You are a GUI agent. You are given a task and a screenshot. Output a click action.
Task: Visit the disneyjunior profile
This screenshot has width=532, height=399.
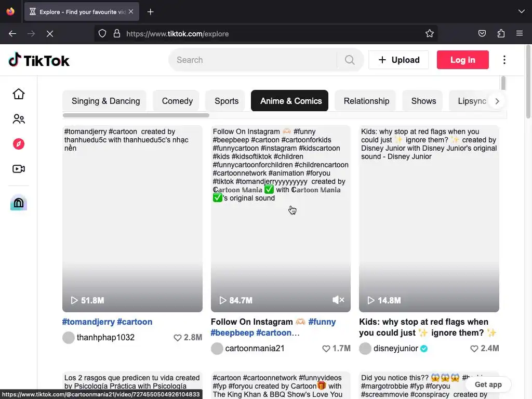pyautogui.click(x=395, y=348)
